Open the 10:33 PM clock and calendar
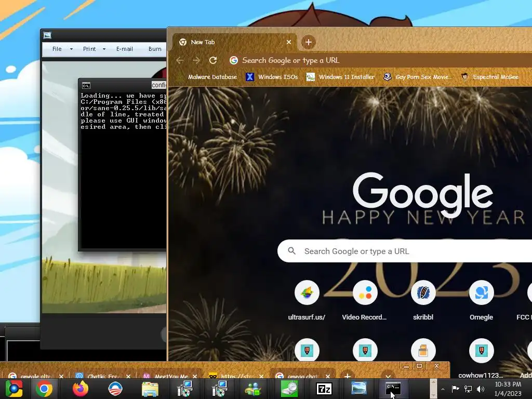Viewport: 532px width, 399px height. pos(508,389)
